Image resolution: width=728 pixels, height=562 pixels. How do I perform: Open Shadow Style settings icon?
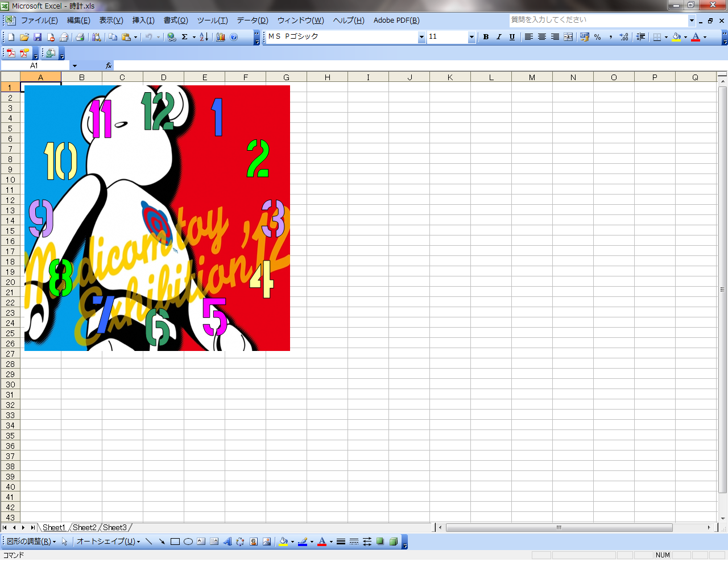pos(380,542)
